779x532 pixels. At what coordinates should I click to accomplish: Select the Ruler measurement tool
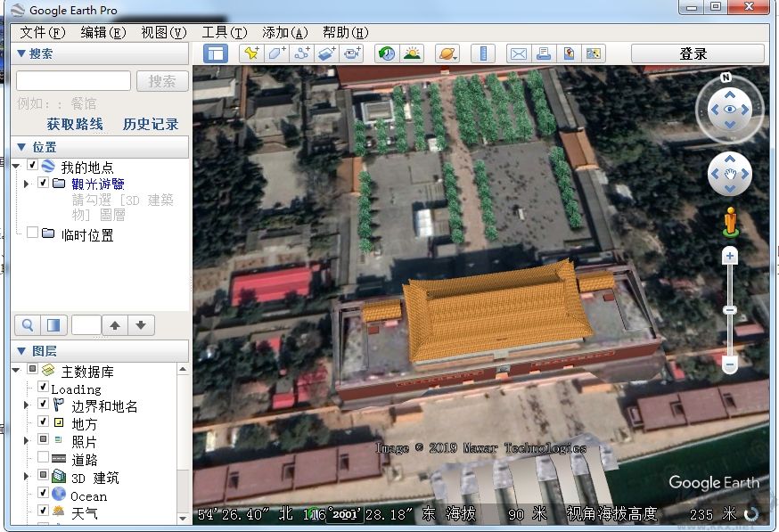pyautogui.click(x=482, y=53)
